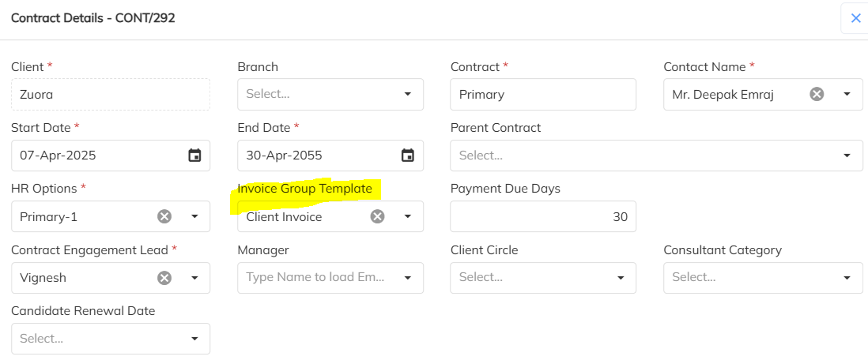This screenshot has width=868, height=360.
Task: Expand the Client Circle dropdown
Action: [621, 277]
